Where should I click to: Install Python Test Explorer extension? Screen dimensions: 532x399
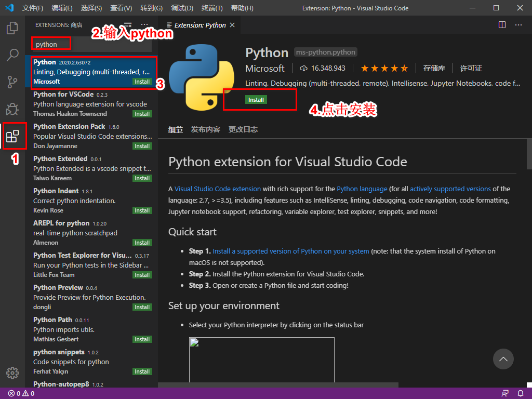click(142, 275)
